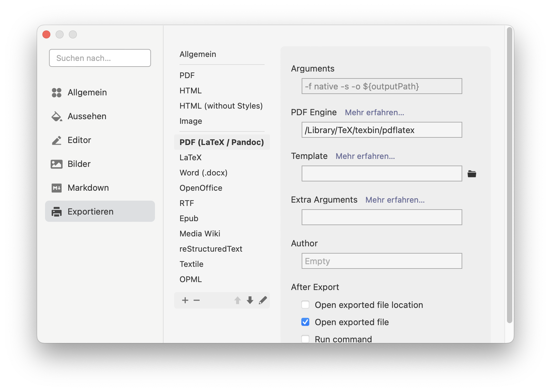
Task: Enable Open exported file location
Action: 305,305
